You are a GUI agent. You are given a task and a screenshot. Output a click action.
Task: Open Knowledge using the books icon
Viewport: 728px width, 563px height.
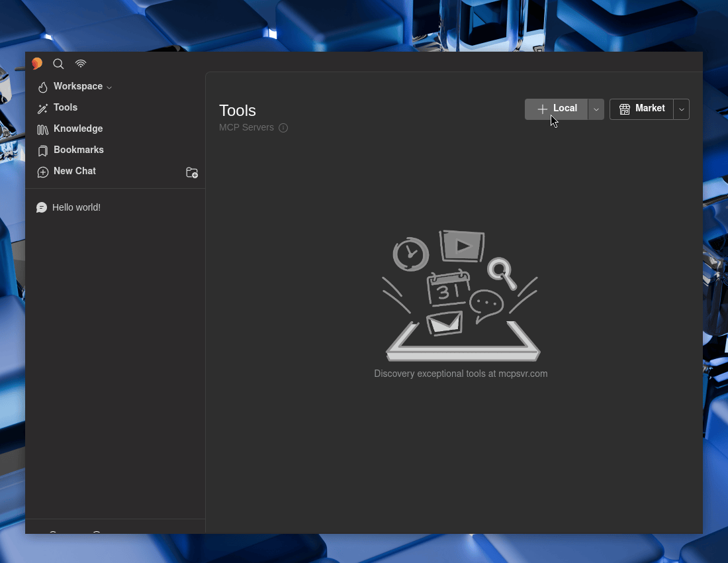[x=42, y=129]
